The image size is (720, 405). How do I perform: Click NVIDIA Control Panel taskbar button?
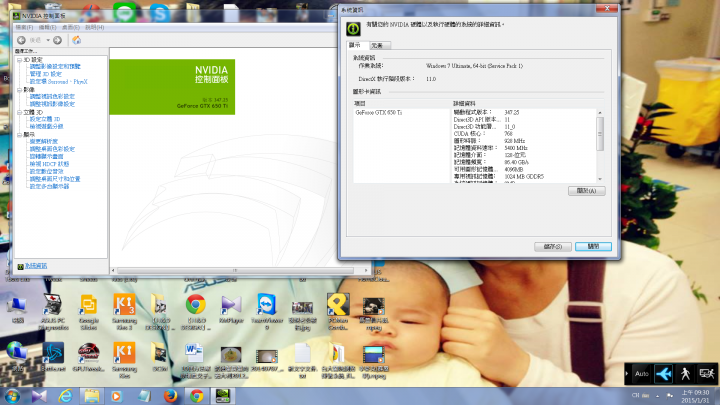pyautogui.click(x=223, y=396)
